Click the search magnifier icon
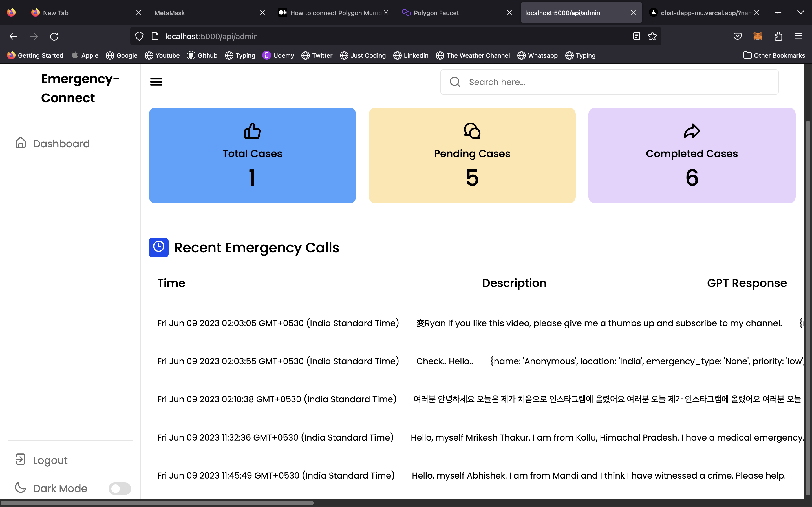This screenshot has height=507, width=812. (455, 82)
